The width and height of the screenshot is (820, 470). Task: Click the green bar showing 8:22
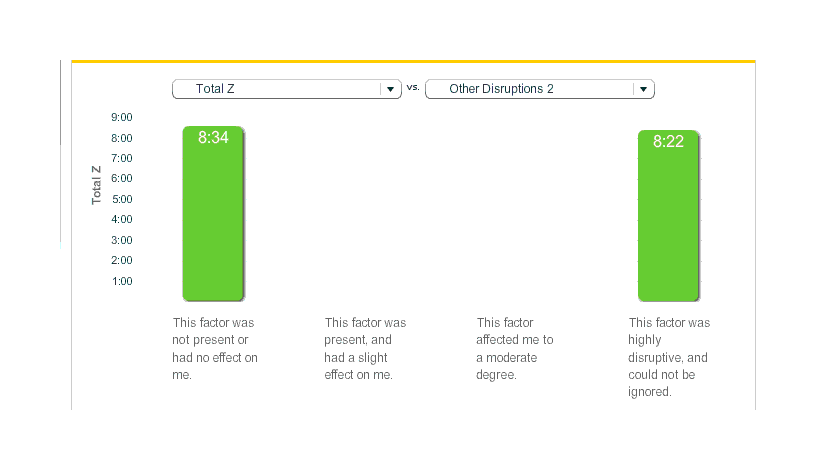pos(668,216)
